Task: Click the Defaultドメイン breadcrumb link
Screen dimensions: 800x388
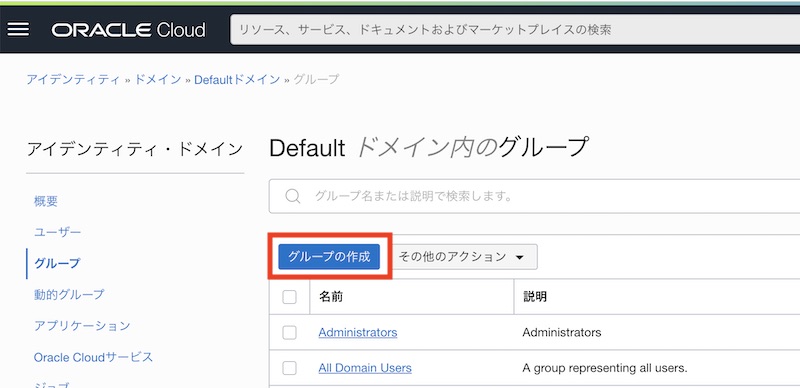Action: click(x=237, y=80)
